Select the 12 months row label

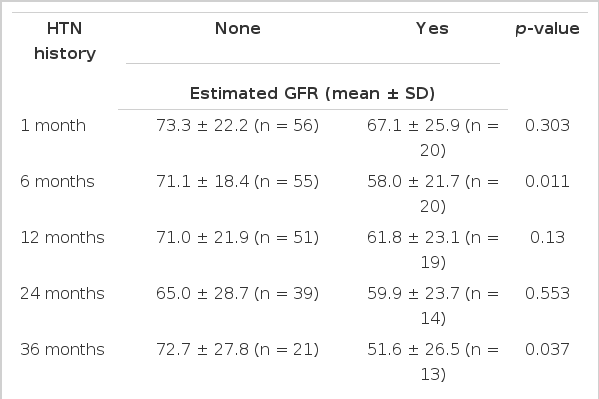pos(62,238)
